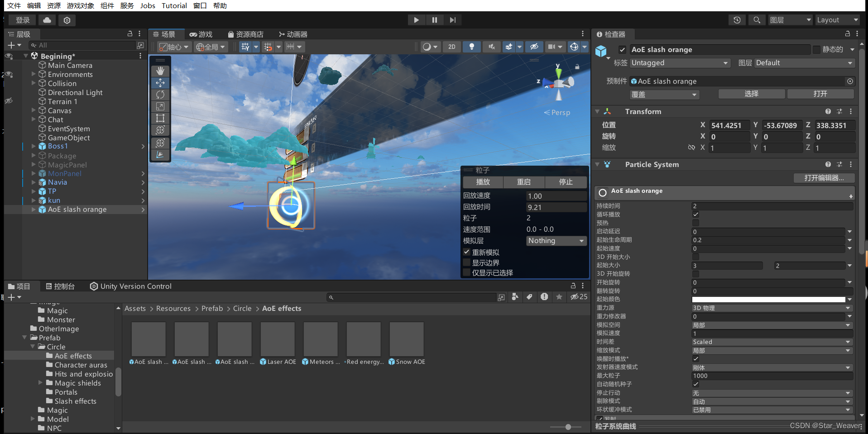Viewport: 868px width, 434px height.
Task: Select the Move tool in scene toolbar
Action: (x=160, y=83)
